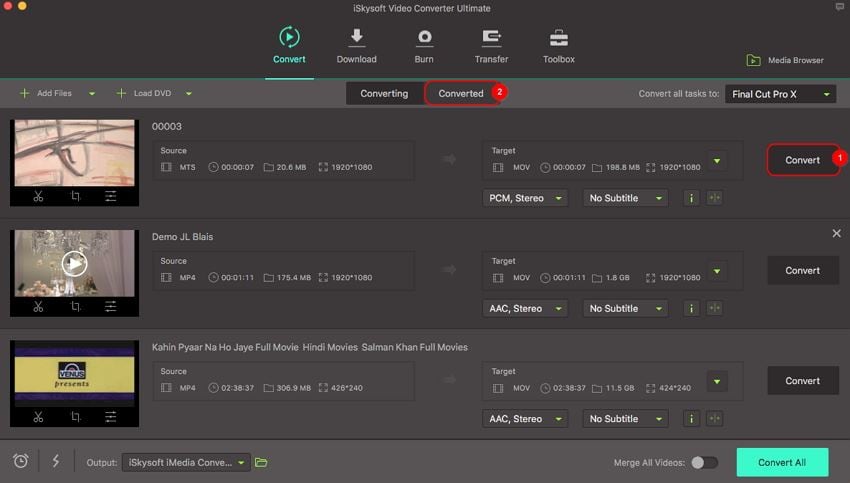850x483 pixels.
Task: Open effects settings for Kahin Pyaar video
Action: coord(111,417)
